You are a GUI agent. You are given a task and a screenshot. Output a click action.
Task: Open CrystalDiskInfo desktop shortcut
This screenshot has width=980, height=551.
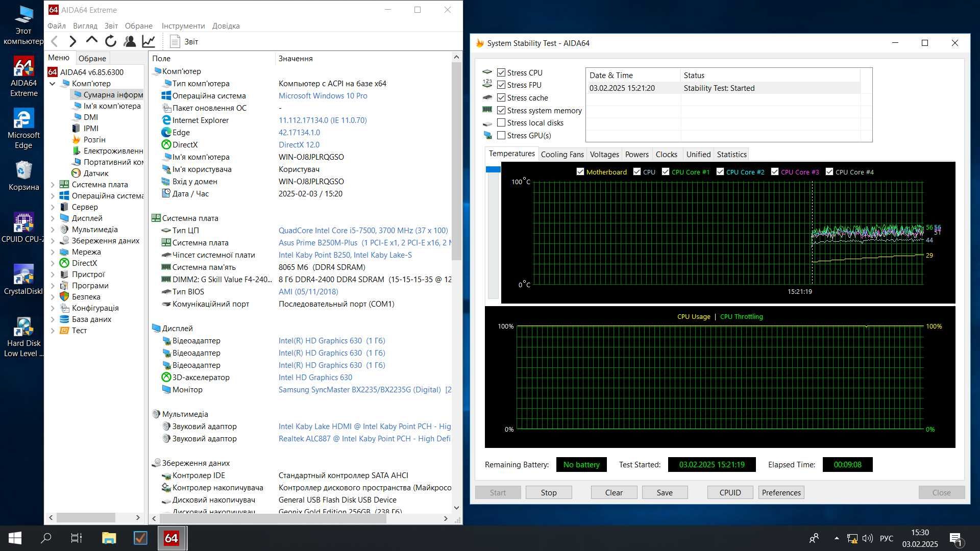(23, 280)
